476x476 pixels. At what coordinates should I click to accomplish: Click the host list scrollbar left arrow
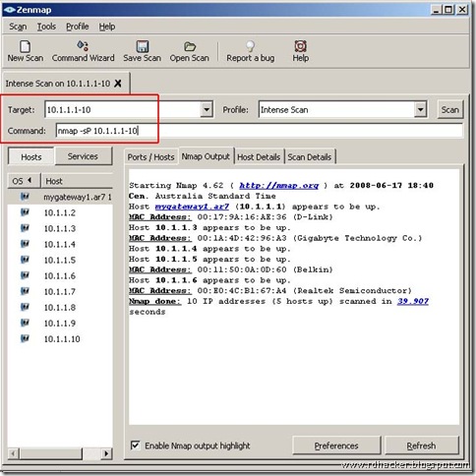[x=13, y=453]
